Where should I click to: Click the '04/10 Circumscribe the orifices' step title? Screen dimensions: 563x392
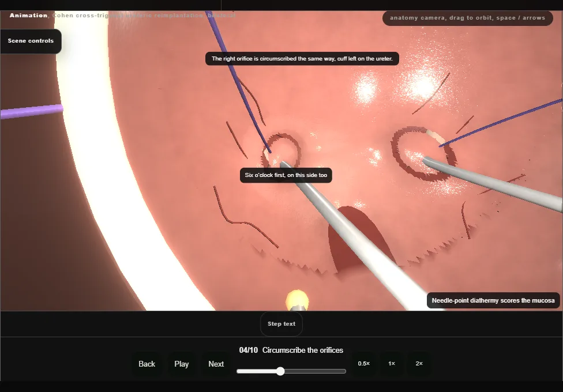tap(291, 350)
